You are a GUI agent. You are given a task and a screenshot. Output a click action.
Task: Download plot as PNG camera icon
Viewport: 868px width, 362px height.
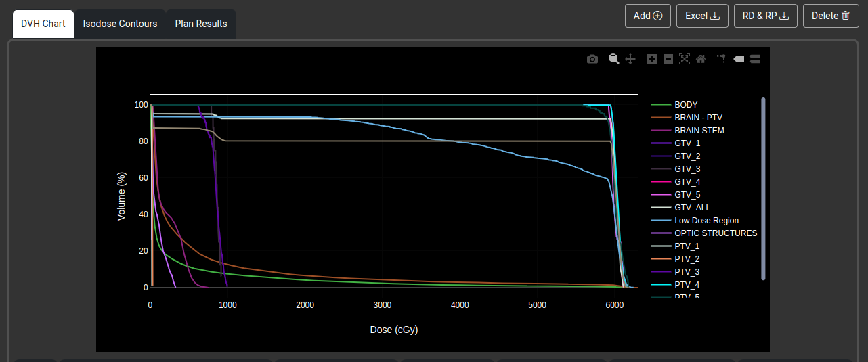592,60
